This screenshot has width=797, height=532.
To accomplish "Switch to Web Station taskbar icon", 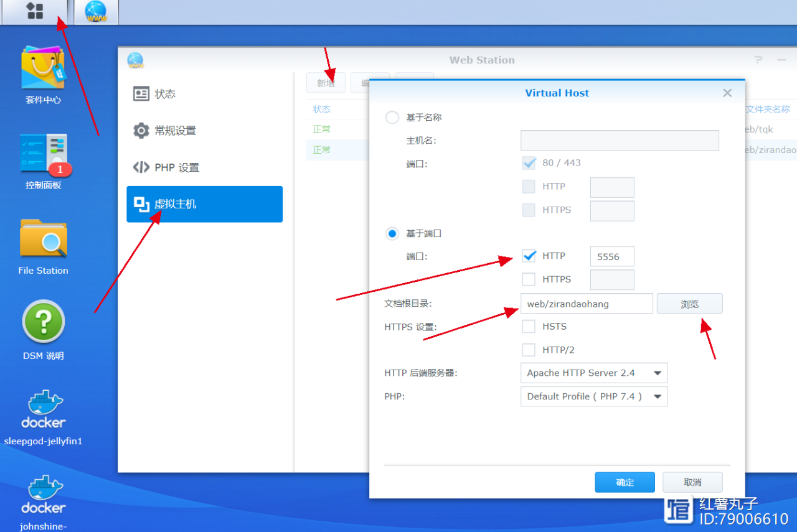I will (96, 12).
